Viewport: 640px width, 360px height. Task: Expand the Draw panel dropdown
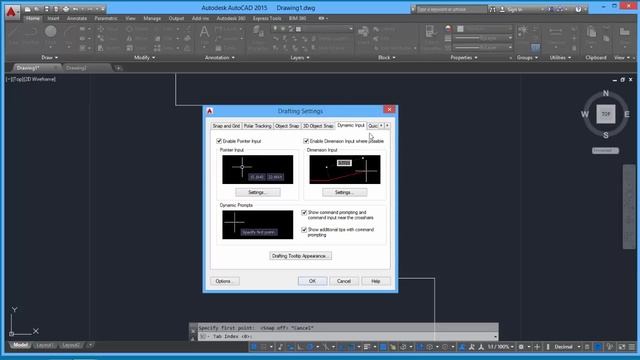coord(49,58)
